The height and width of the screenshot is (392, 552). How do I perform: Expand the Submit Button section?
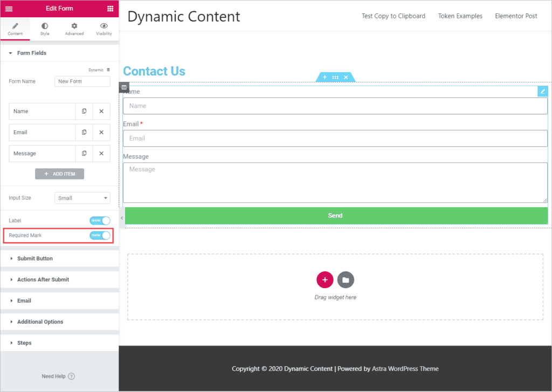click(x=35, y=258)
